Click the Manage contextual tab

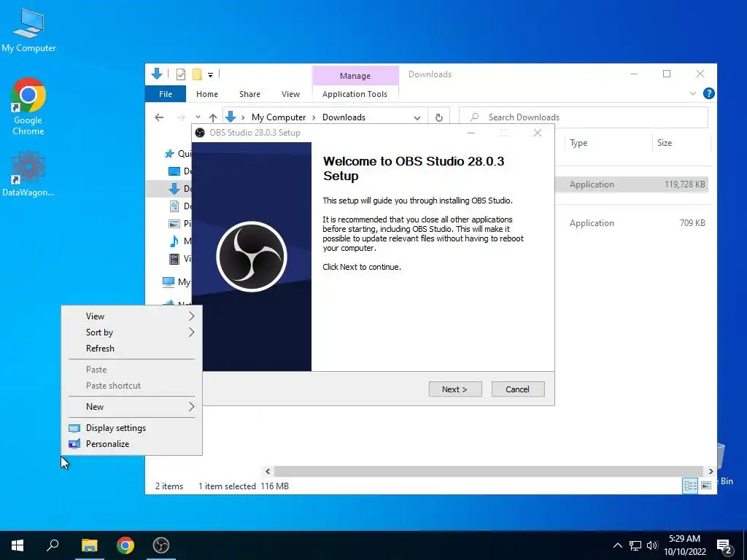355,76
